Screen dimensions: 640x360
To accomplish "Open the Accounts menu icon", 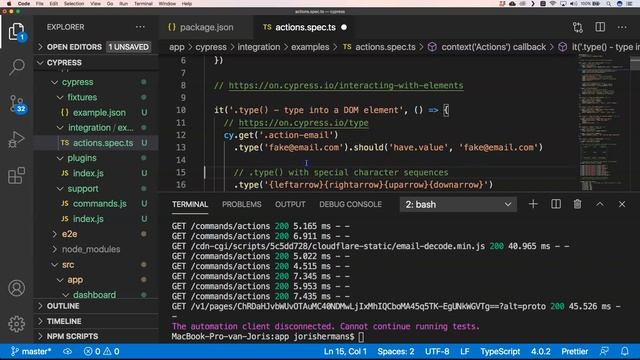I will pos(16,288).
